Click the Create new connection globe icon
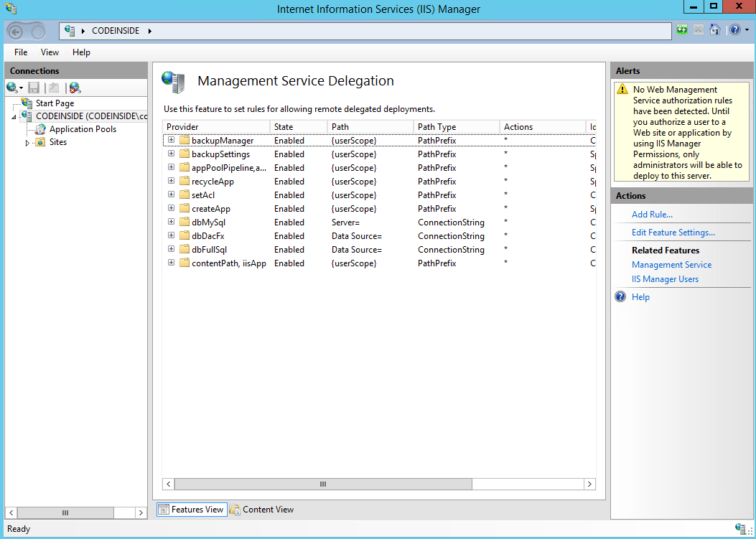756x539 pixels. [12, 88]
